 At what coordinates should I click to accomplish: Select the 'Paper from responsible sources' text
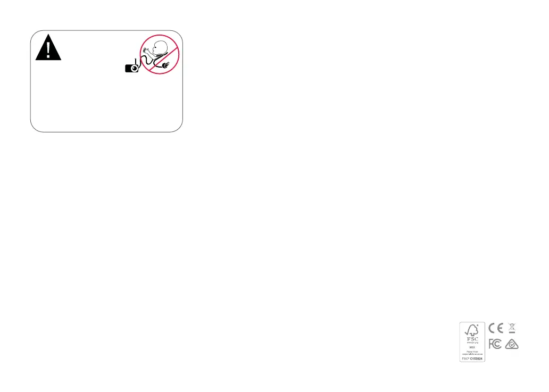[472, 353]
